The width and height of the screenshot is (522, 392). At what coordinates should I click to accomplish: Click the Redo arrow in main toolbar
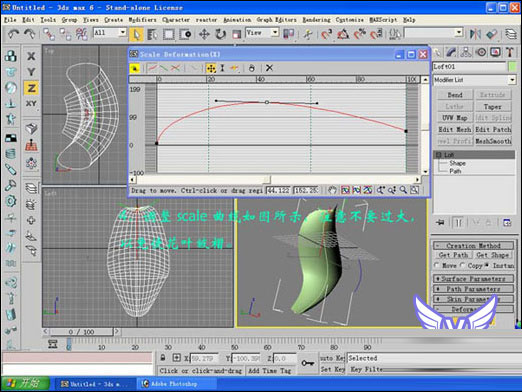click(30, 34)
